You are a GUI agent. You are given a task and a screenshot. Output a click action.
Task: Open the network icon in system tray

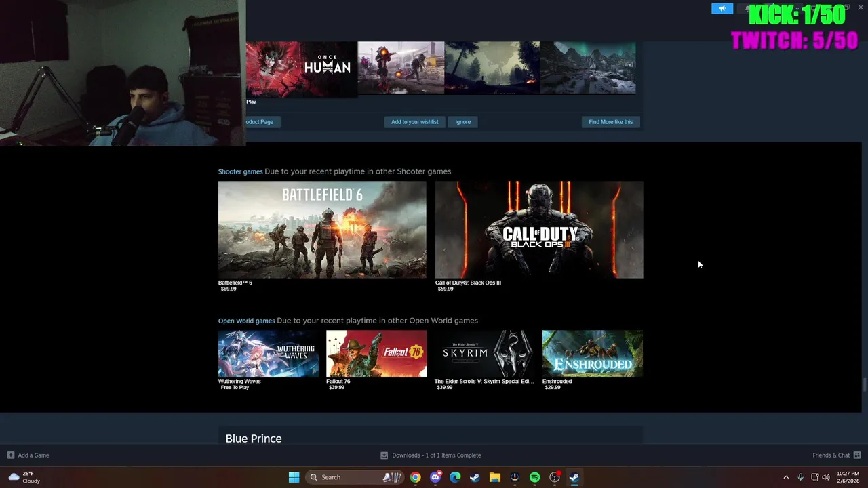(x=814, y=477)
